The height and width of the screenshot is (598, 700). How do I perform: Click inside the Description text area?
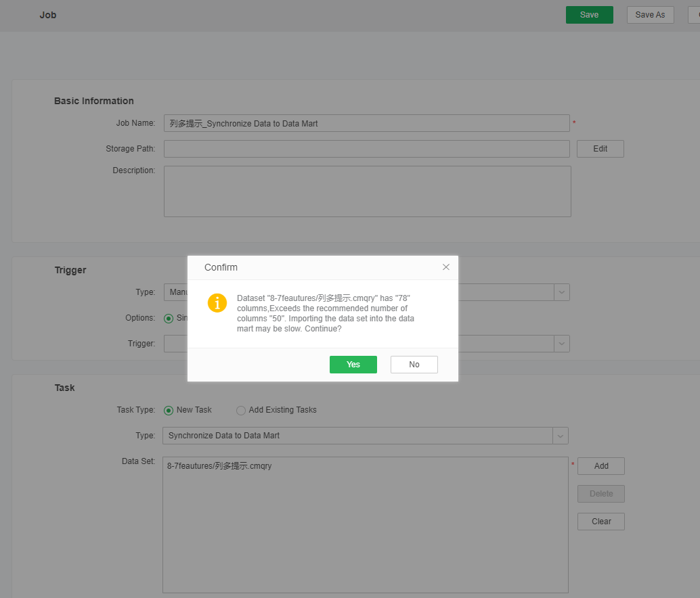[x=367, y=191]
